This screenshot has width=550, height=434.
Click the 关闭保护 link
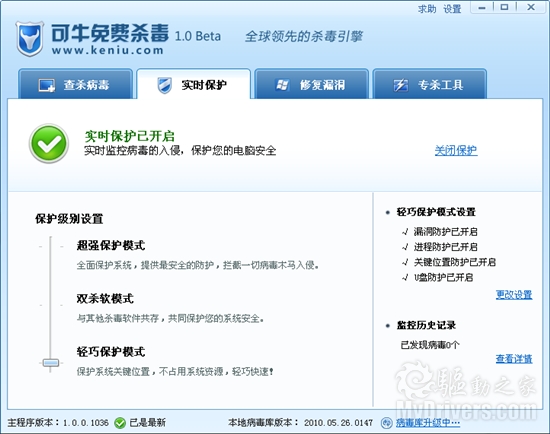click(x=456, y=150)
